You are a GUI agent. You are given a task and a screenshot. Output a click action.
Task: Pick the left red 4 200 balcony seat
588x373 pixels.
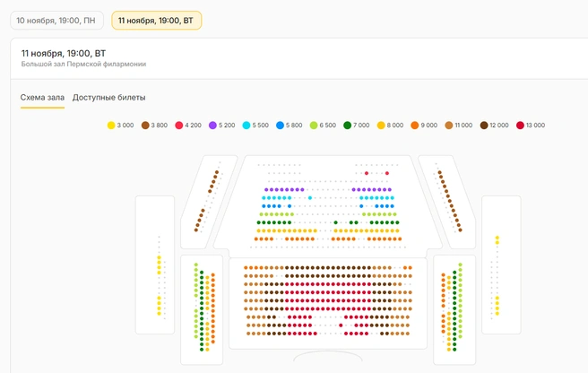(367, 173)
